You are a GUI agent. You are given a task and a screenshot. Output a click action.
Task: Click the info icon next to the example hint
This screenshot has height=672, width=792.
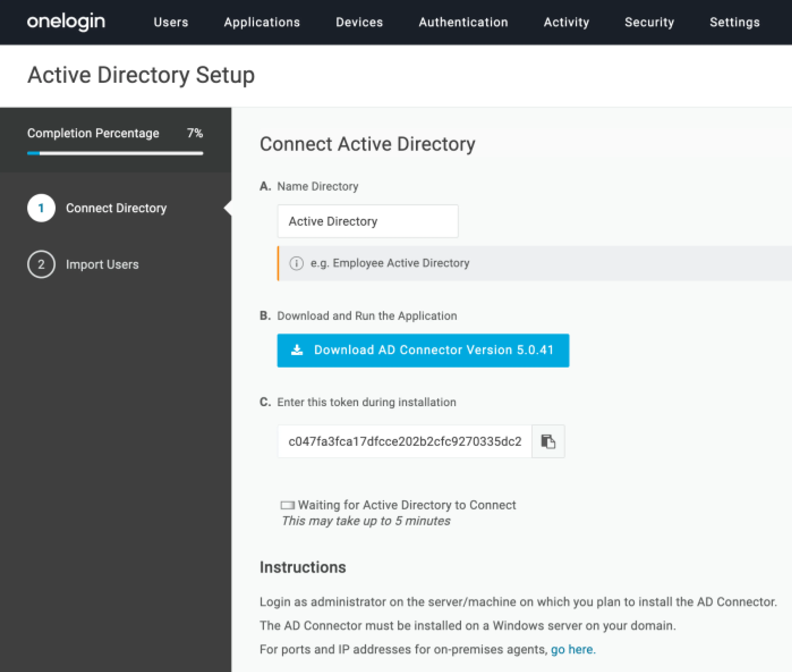point(296,263)
